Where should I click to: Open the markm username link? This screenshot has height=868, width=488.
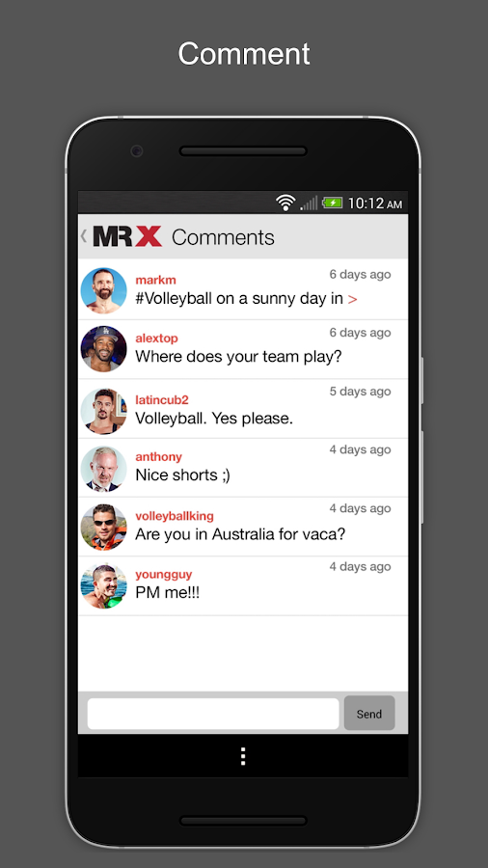[155, 280]
